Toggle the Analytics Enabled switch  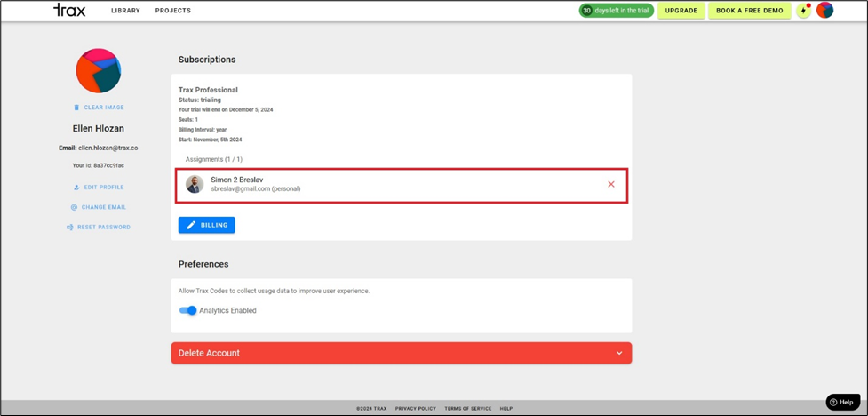pyautogui.click(x=188, y=311)
